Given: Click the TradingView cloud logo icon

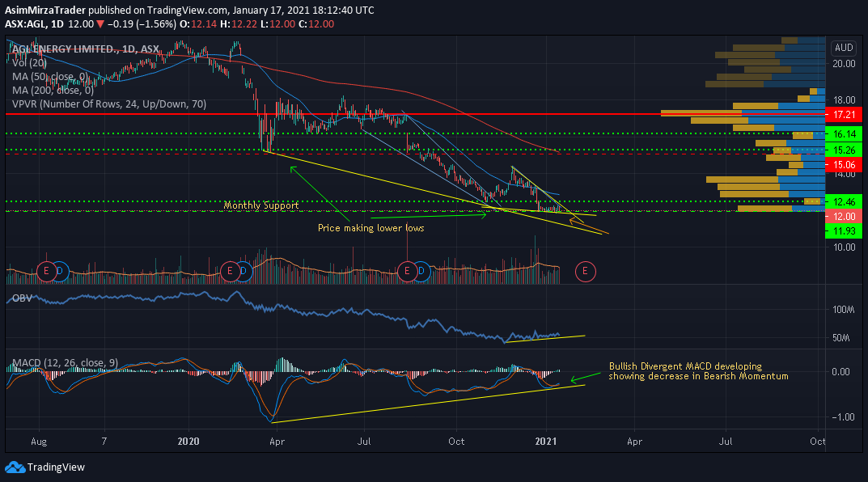Looking at the screenshot, I should (15, 467).
